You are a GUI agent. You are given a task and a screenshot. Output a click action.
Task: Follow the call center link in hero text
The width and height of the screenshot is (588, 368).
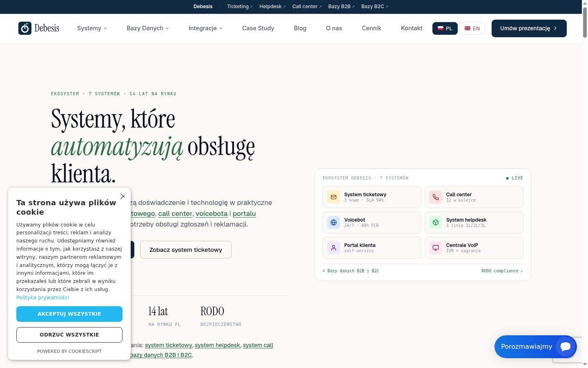point(175,213)
